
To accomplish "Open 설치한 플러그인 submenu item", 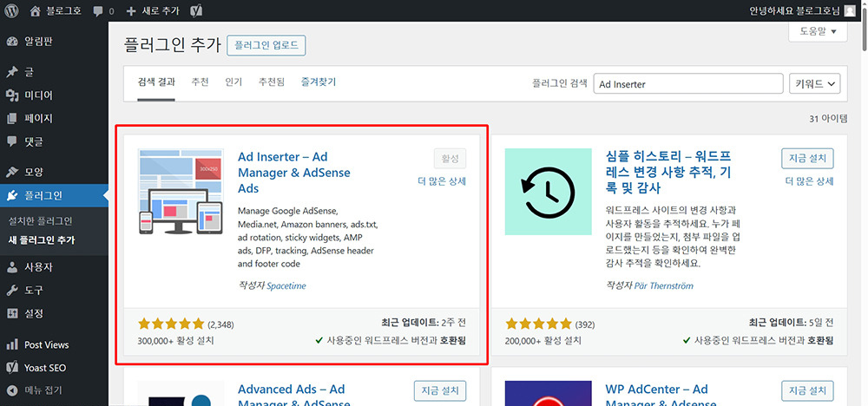I will tap(40, 220).
